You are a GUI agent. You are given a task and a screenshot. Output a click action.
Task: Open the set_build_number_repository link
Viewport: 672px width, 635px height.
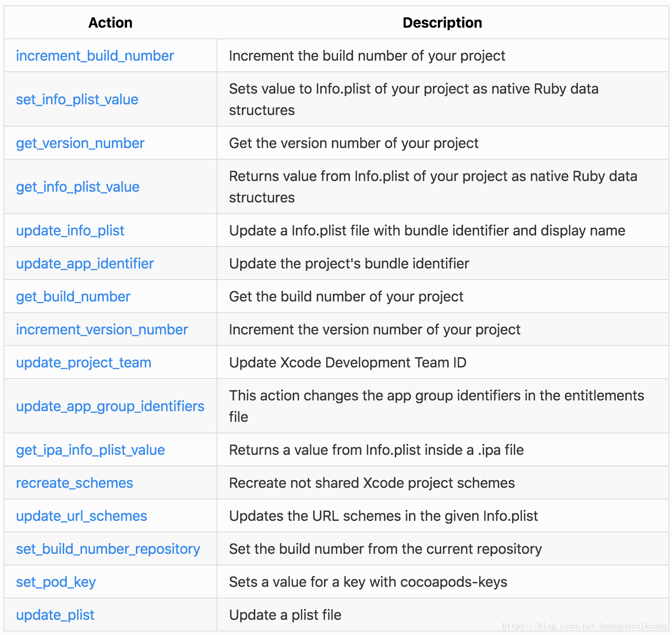pos(108,549)
